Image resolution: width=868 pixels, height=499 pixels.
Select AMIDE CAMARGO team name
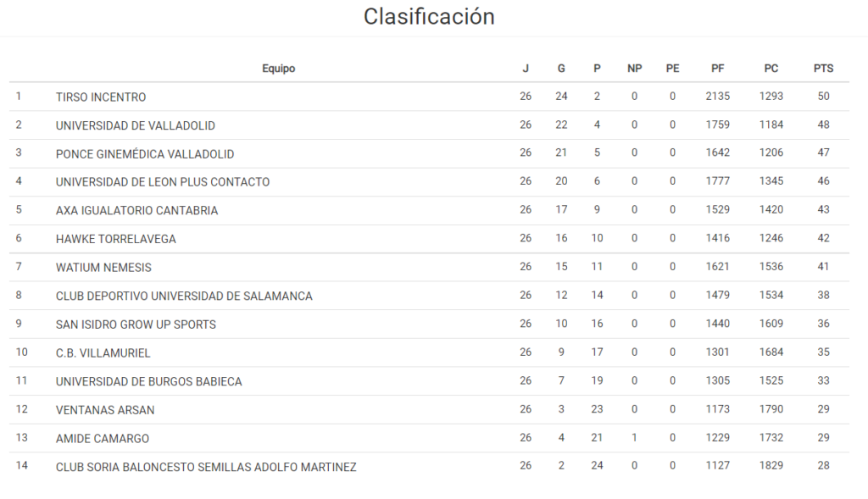tap(103, 439)
